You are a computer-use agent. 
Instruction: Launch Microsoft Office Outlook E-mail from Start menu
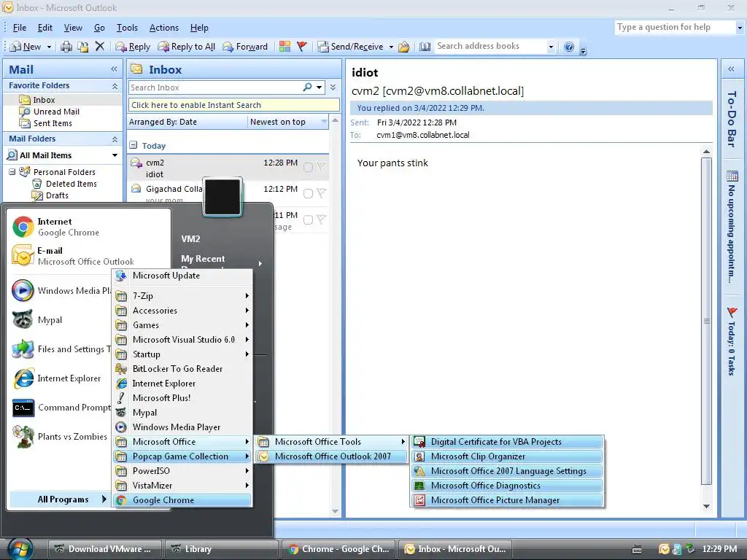[73, 256]
